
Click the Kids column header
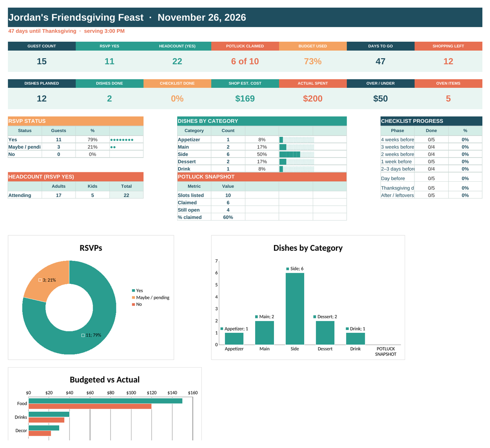pos(93,186)
